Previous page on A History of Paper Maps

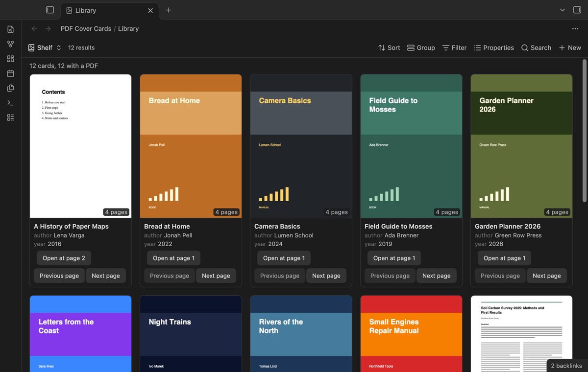[x=59, y=276]
